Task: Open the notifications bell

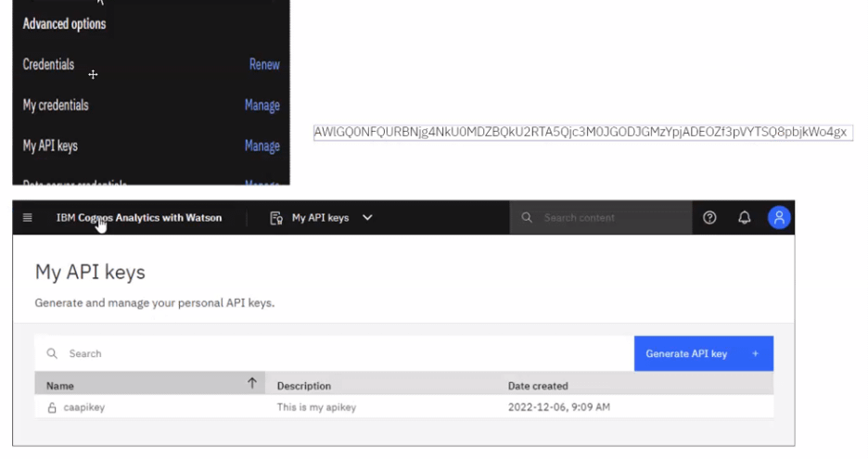Action: [744, 218]
